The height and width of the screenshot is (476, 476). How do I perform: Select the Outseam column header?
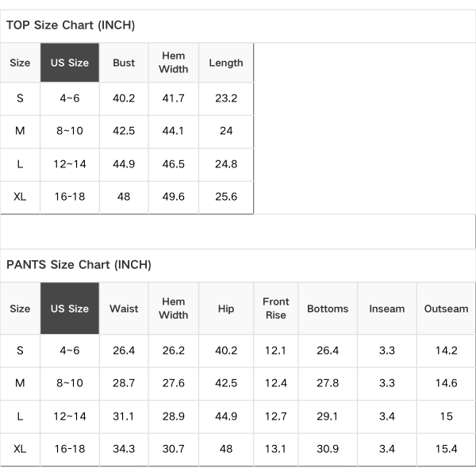[x=447, y=309]
